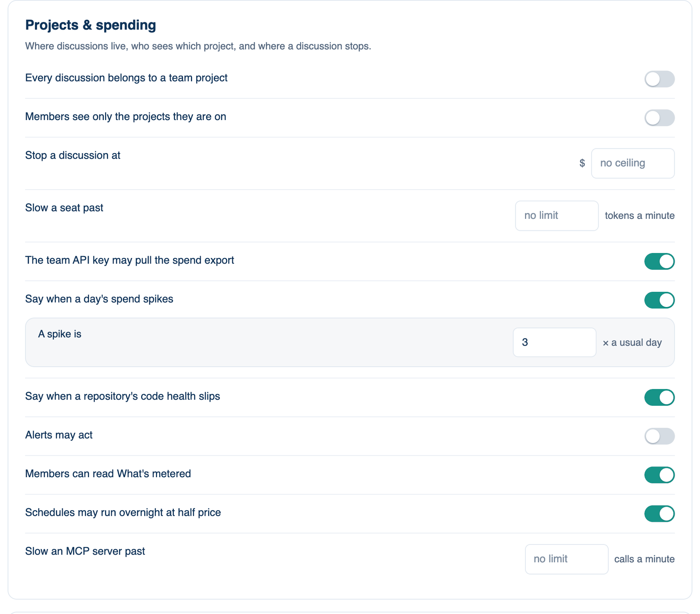Viewport: 700px width, 614px height.
Task: Click the 'Stop a discussion at' label
Action: tap(73, 155)
